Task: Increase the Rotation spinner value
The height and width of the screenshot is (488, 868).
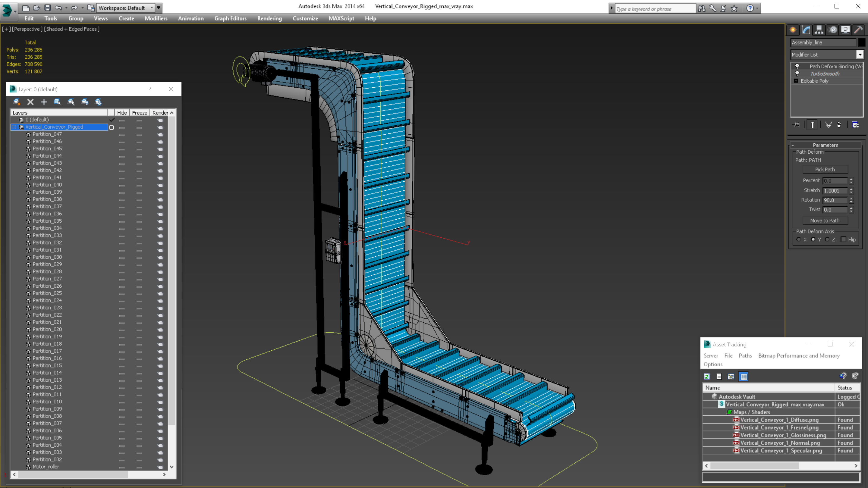Action: [x=851, y=199]
